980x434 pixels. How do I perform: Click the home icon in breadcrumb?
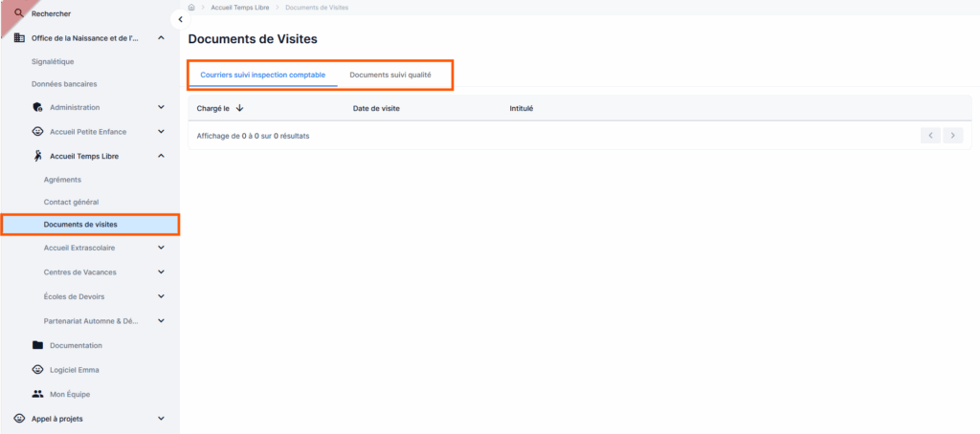(x=191, y=8)
